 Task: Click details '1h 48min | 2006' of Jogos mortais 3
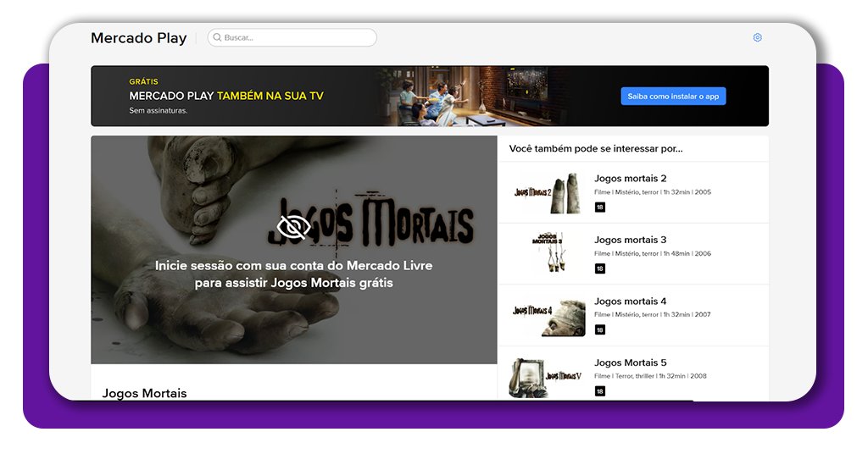tap(687, 254)
